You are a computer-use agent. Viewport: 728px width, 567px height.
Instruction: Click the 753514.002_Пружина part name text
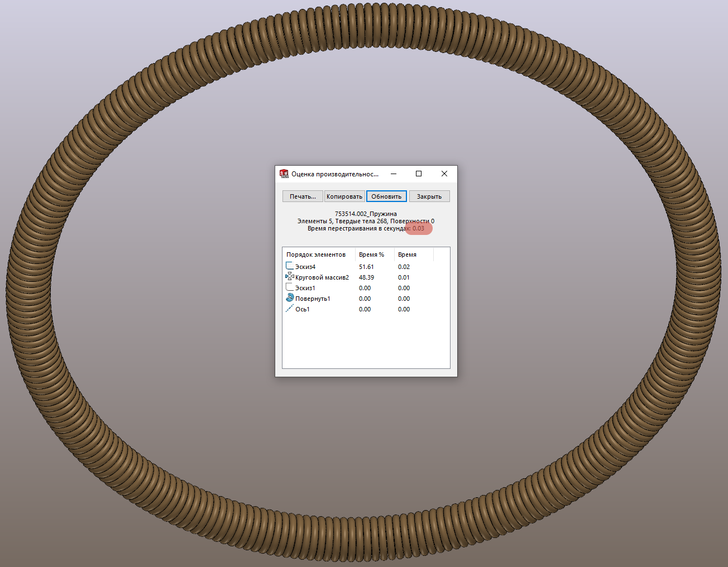click(366, 214)
